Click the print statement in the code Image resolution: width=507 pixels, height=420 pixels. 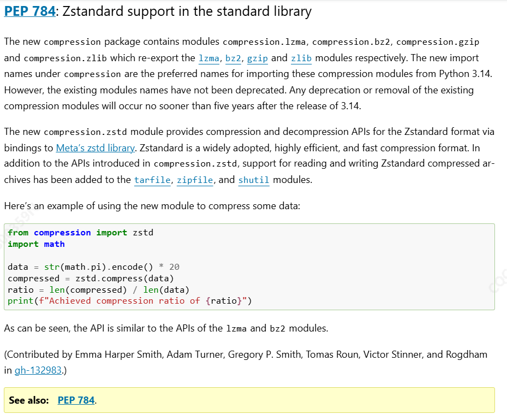click(130, 301)
